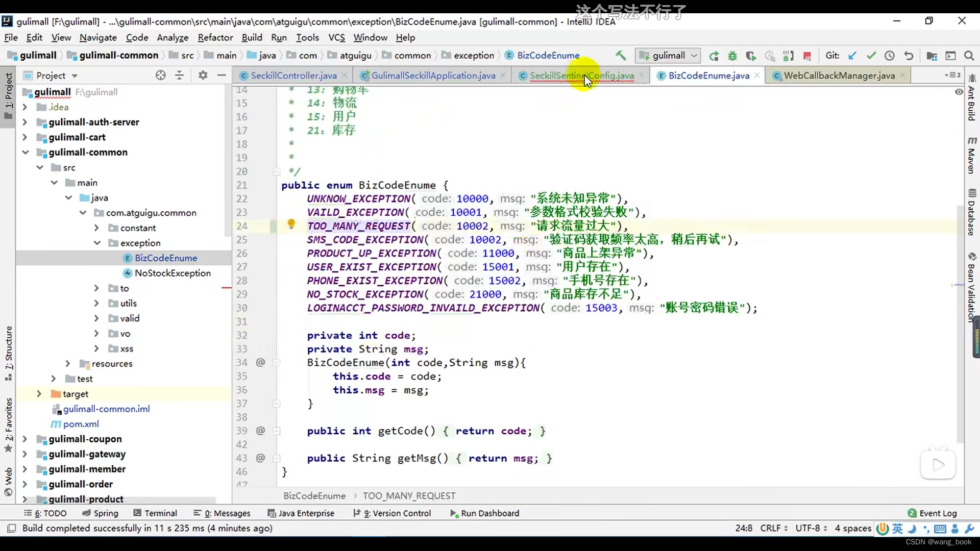This screenshot has height=551, width=980.
Task: Select the SeckillController.java tab
Action: 293,76
